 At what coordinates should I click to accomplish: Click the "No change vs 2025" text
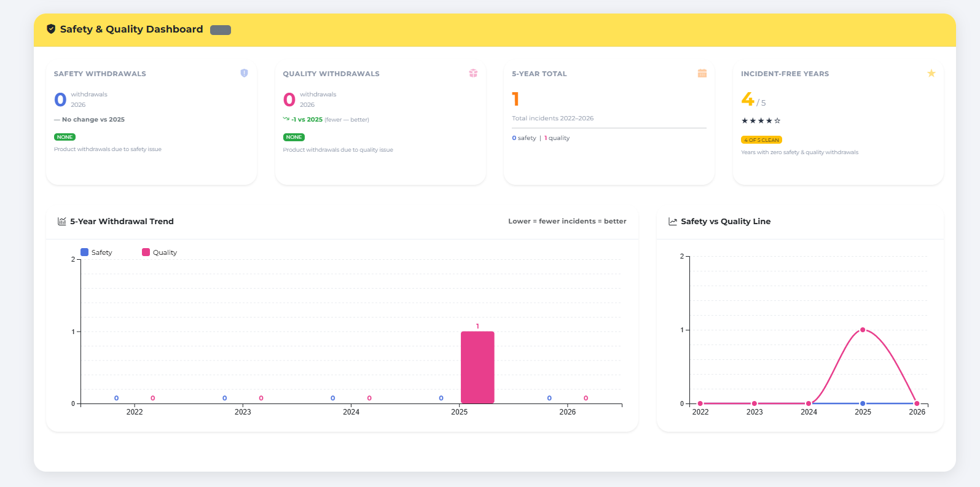(93, 120)
